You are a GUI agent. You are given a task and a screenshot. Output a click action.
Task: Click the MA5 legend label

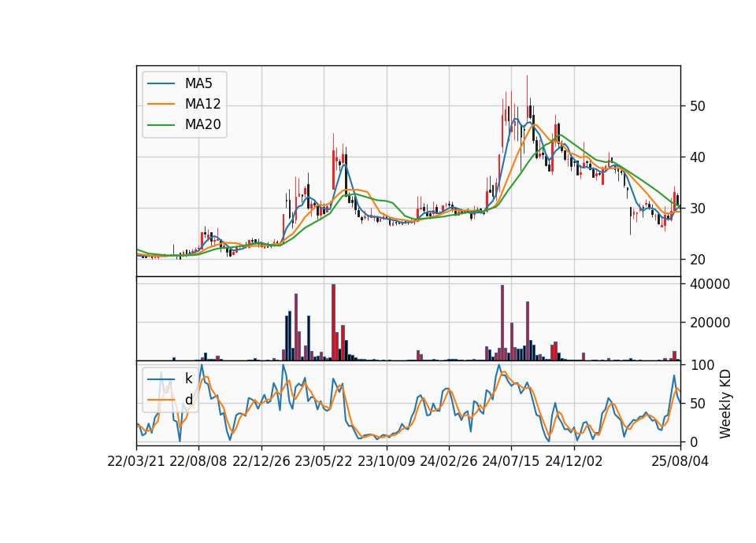(x=198, y=83)
